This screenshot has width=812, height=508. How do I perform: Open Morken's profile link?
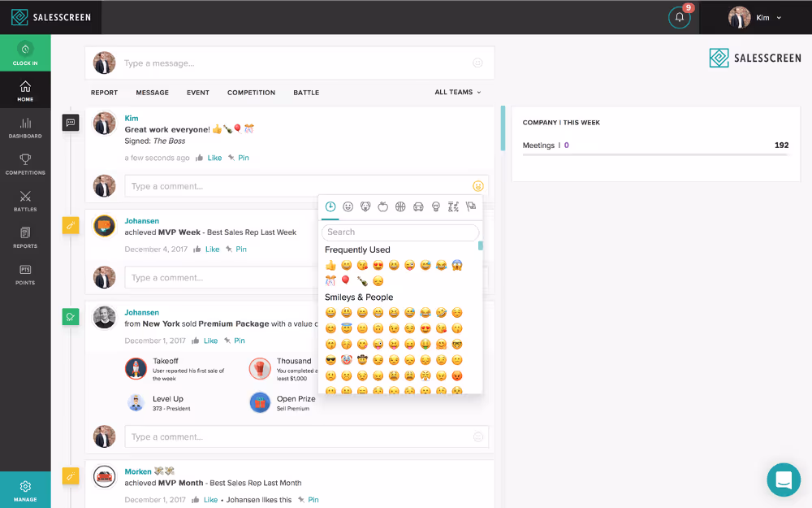point(138,471)
